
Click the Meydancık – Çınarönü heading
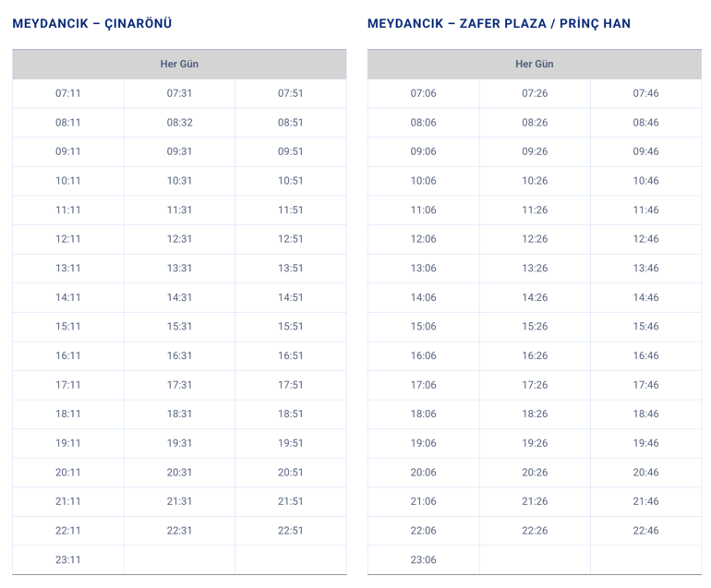pos(92,24)
